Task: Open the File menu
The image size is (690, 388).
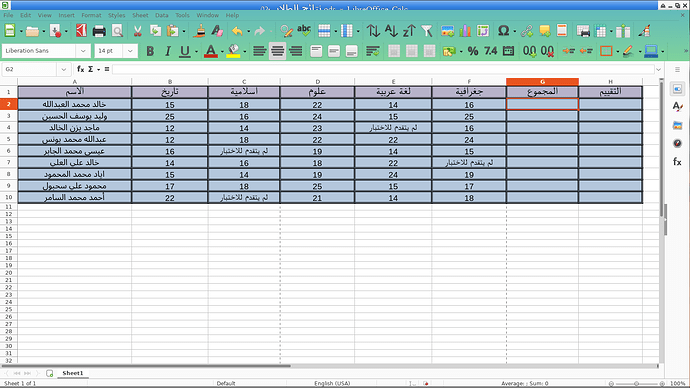Action: 8,15
